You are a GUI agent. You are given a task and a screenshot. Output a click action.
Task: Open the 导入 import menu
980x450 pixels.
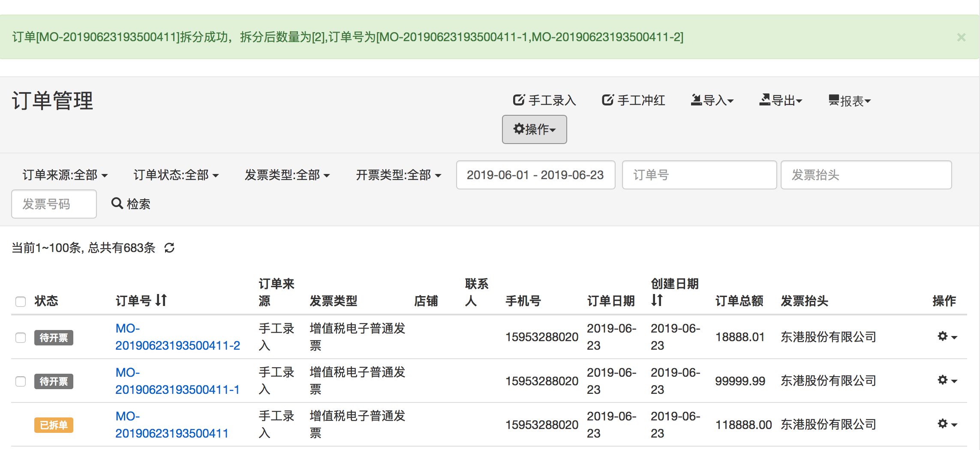point(712,100)
